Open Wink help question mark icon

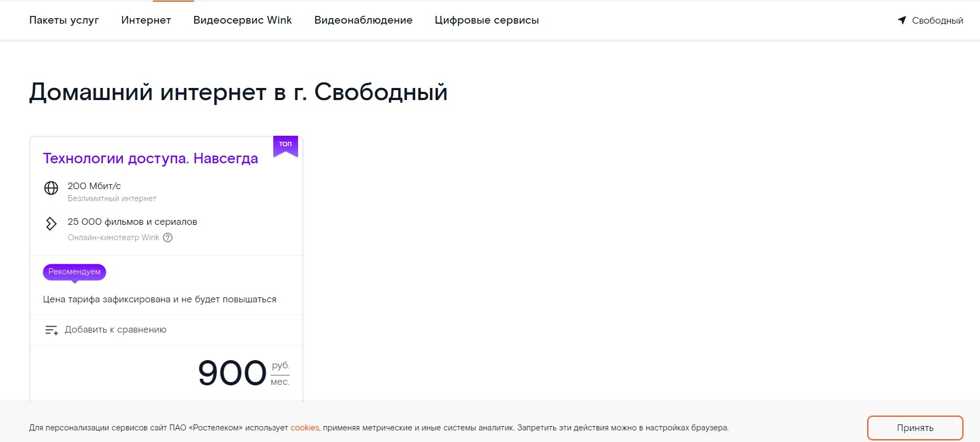[168, 237]
